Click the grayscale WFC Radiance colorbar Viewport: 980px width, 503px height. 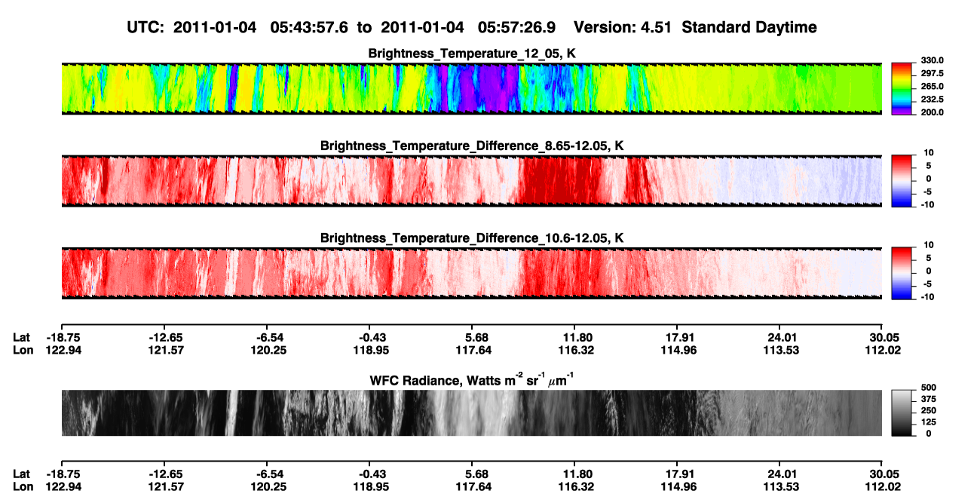(901, 412)
